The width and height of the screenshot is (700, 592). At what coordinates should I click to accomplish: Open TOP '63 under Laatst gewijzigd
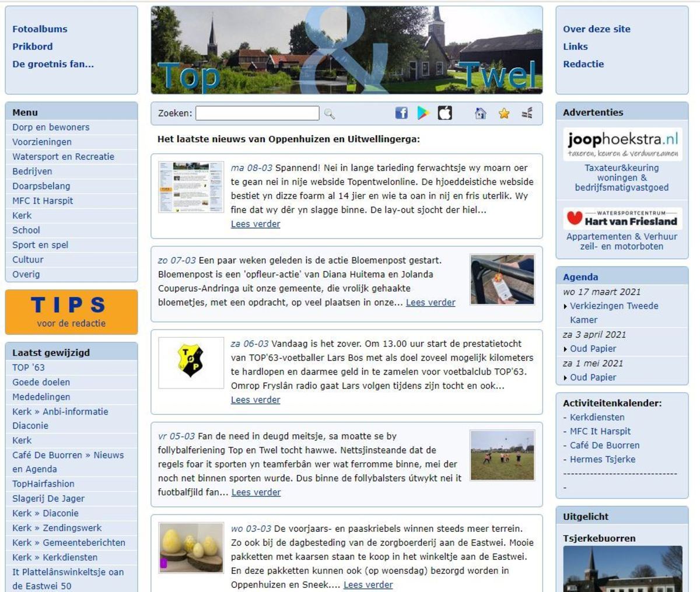(x=29, y=367)
